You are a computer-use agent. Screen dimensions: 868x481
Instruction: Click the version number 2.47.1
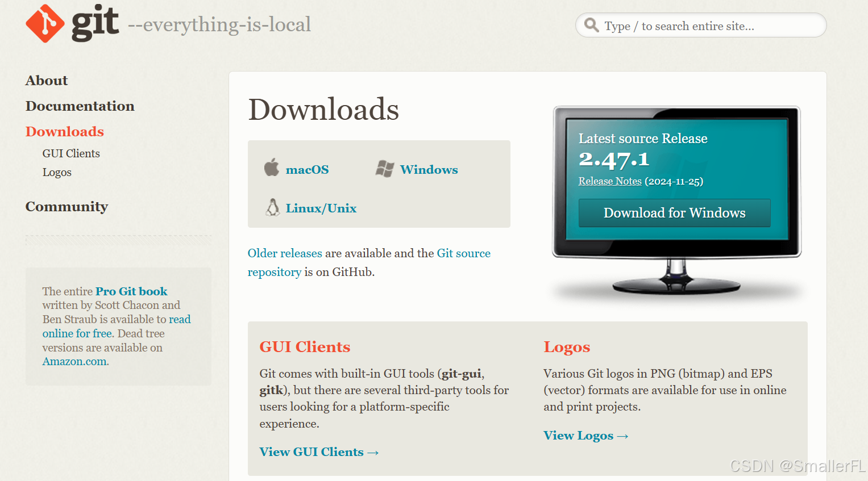pos(614,160)
